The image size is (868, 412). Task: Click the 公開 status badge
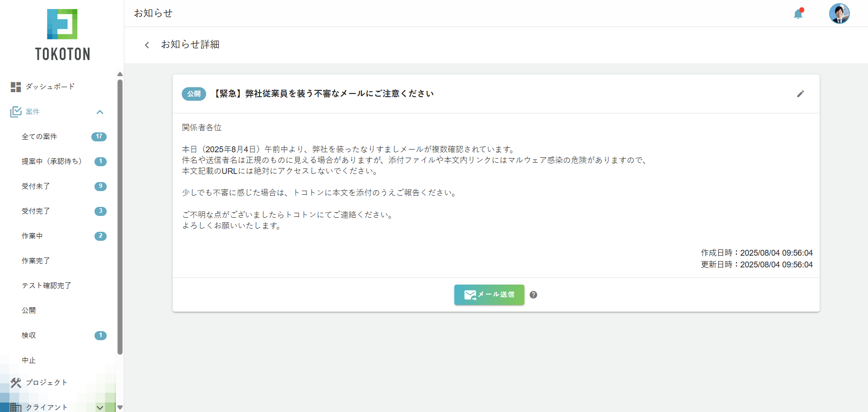(194, 94)
